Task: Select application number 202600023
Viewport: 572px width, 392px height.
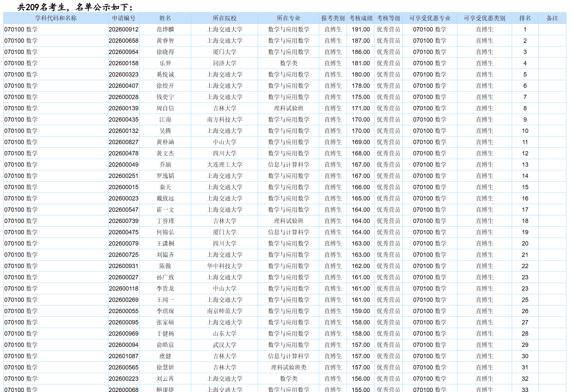Action: [x=124, y=198]
